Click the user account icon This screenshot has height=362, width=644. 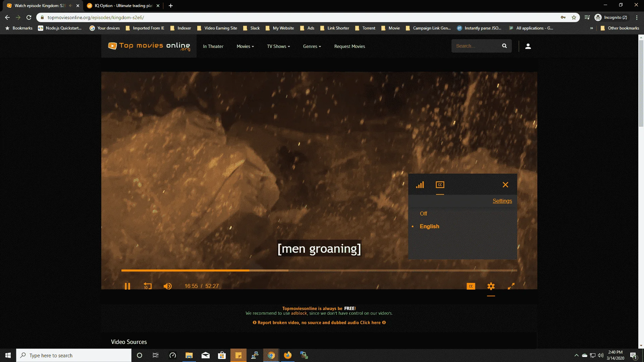point(528,46)
